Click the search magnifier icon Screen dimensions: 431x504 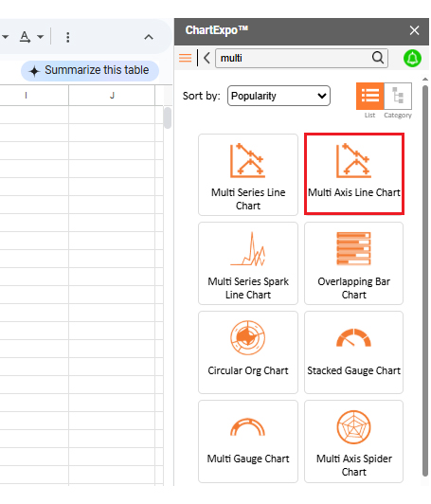tap(378, 58)
